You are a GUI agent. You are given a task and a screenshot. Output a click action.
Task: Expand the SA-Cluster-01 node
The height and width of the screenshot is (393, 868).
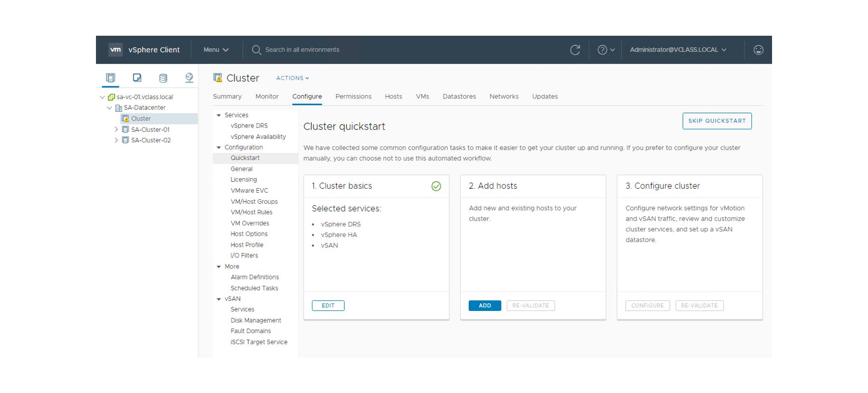[x=116, y=129]
